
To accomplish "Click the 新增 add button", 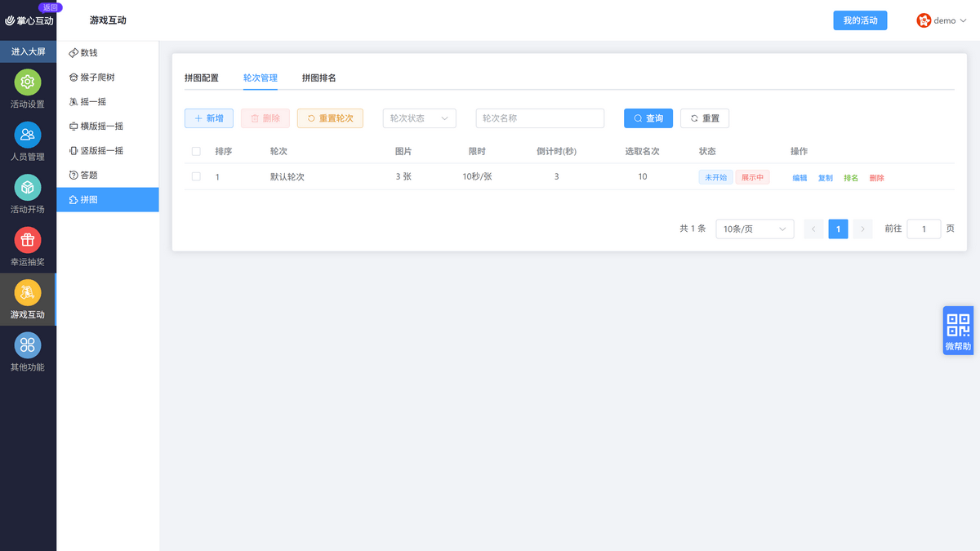I will click(x=209, y=118).
